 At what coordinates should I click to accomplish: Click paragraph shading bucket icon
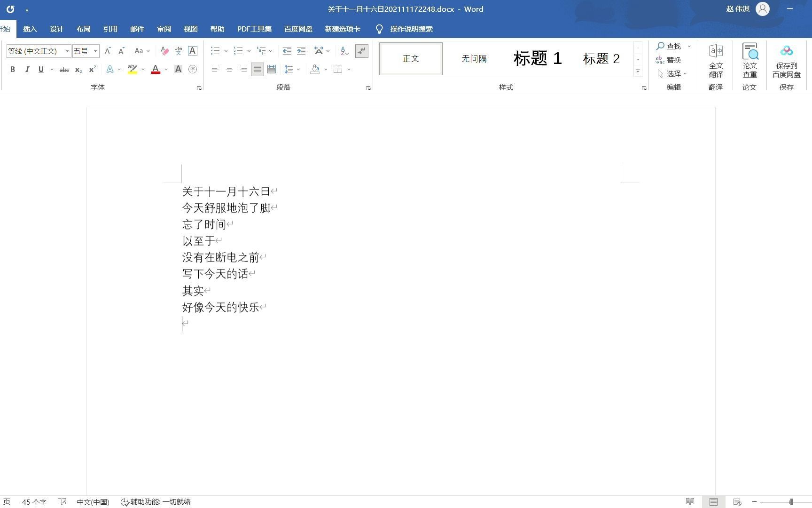click(315, 69)
